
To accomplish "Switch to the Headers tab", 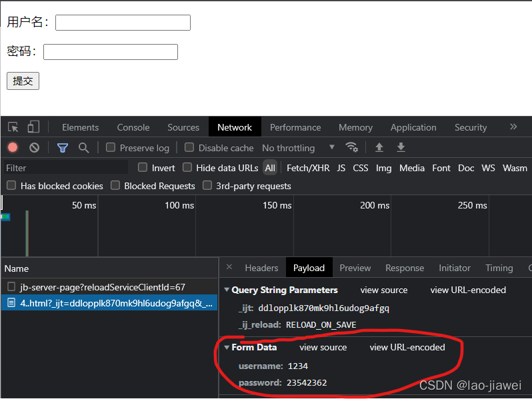I will coord(261,268).
